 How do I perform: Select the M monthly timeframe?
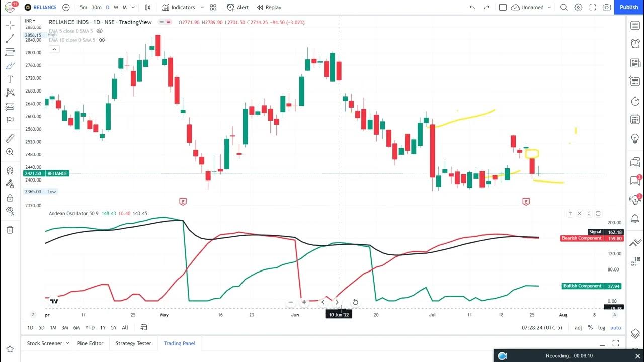coord(125,7)
